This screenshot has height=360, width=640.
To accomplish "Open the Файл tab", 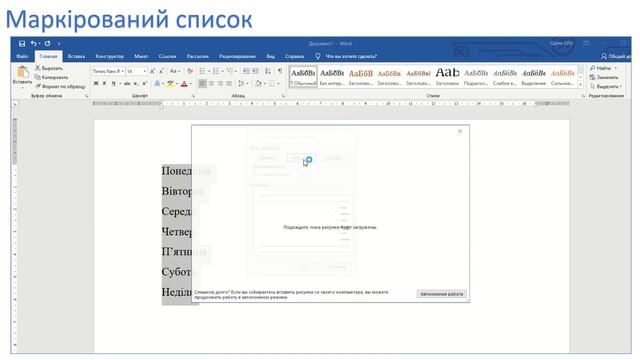I will tap(22, 56).
